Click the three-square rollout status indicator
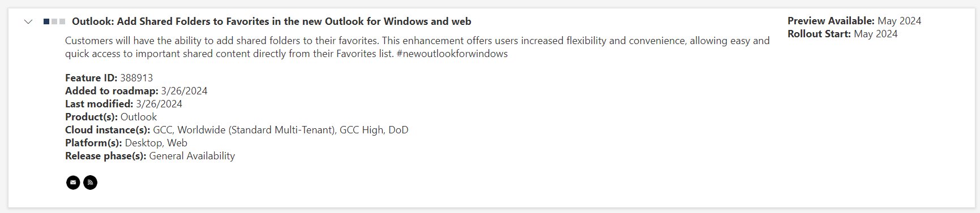 coord(54,21)
